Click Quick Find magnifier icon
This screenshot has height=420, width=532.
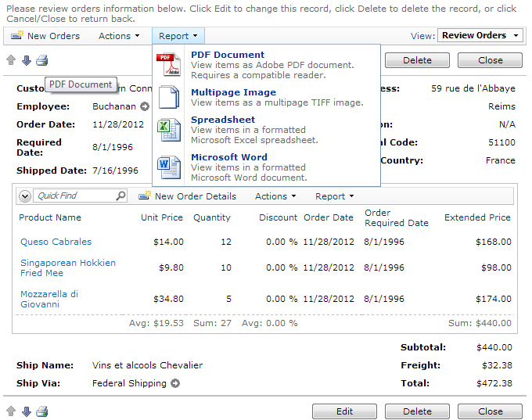(x=120, y=196)
